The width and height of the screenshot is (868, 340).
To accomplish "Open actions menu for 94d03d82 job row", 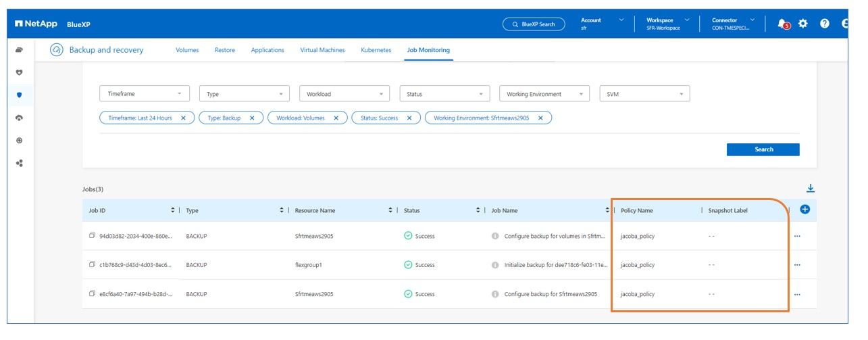I will 797,236.
